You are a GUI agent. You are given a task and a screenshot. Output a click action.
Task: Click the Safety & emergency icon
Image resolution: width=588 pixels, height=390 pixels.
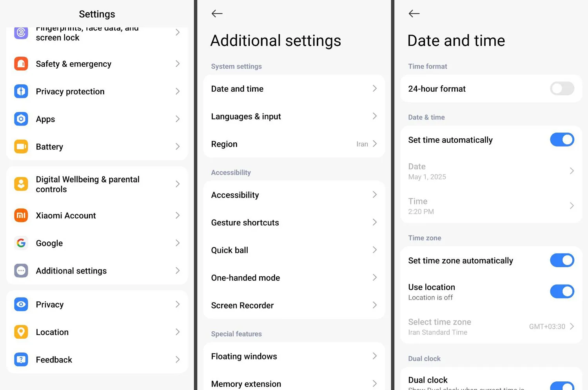click(x=21, y=63)
